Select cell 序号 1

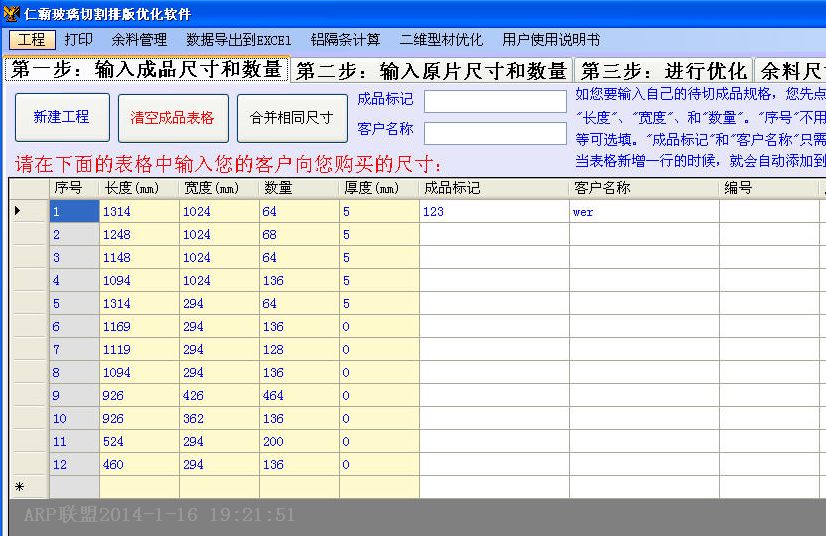tap(74, 211)
